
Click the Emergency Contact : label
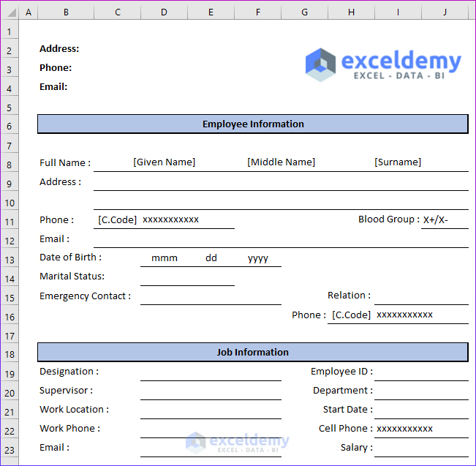(x=85, y=296)
